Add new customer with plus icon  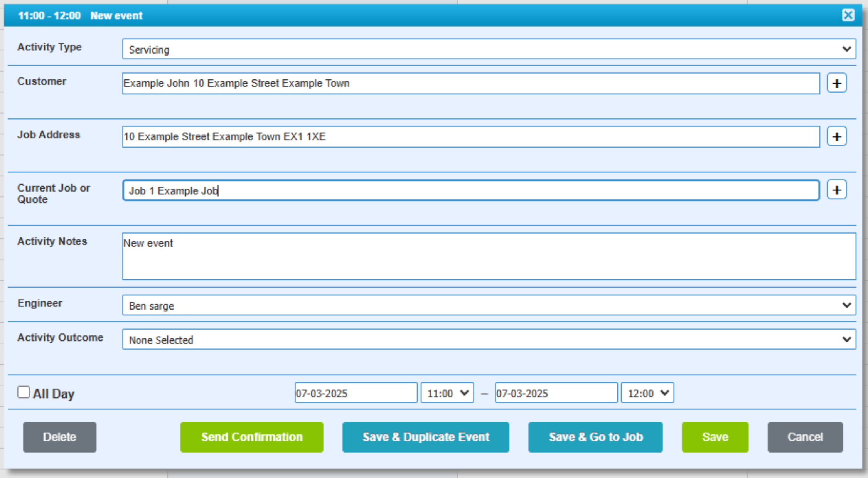pyautogui.click(x=836, y=83)
